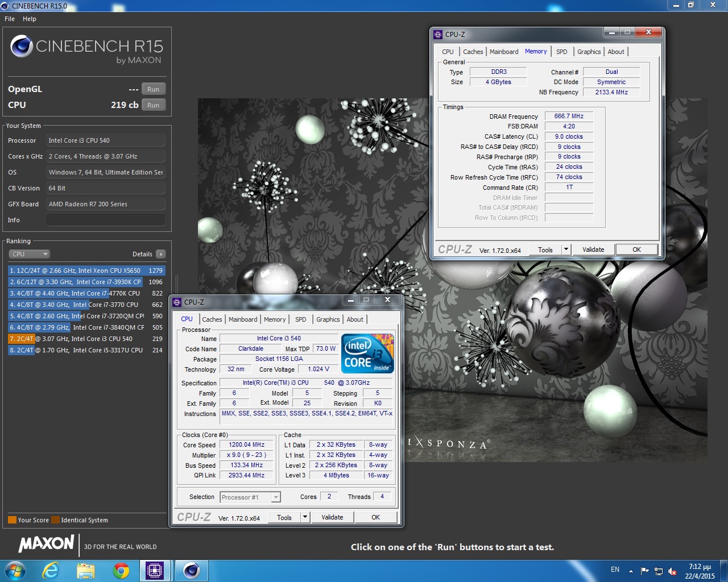Switch to Mainboard tab in the lower CPU-Z window
This screenshot has width=728, height=582.
pyautogui.click(x=243, y=319)
